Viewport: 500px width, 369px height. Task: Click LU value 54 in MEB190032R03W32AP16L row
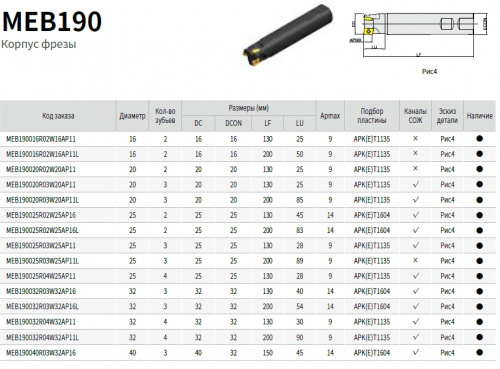pyautogui.click(x=300, y=307)
